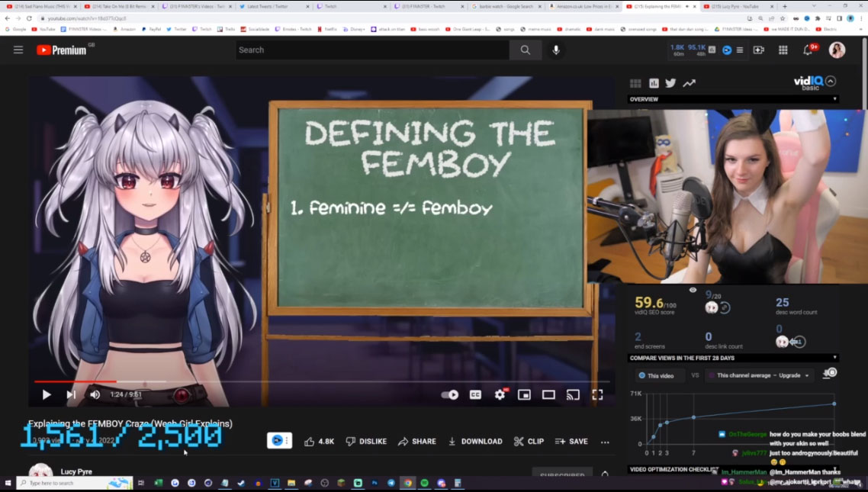Image resolution: width=868 pixels, height=492 pixels.
Task: Open the YouTube apps grid
Action: (x=783, y=50)
